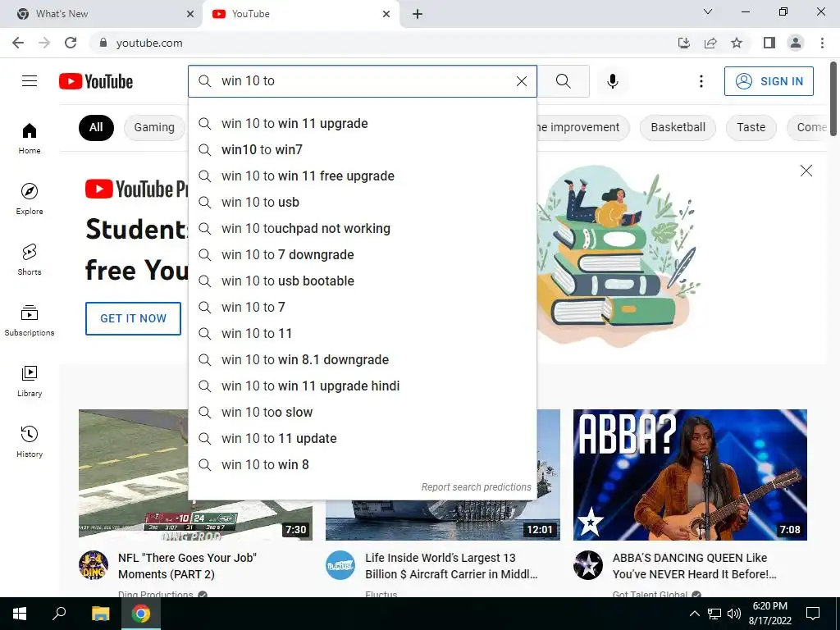The image size is (840, 630).
Task: Click Report search predictions link
Action: (476, 487)
